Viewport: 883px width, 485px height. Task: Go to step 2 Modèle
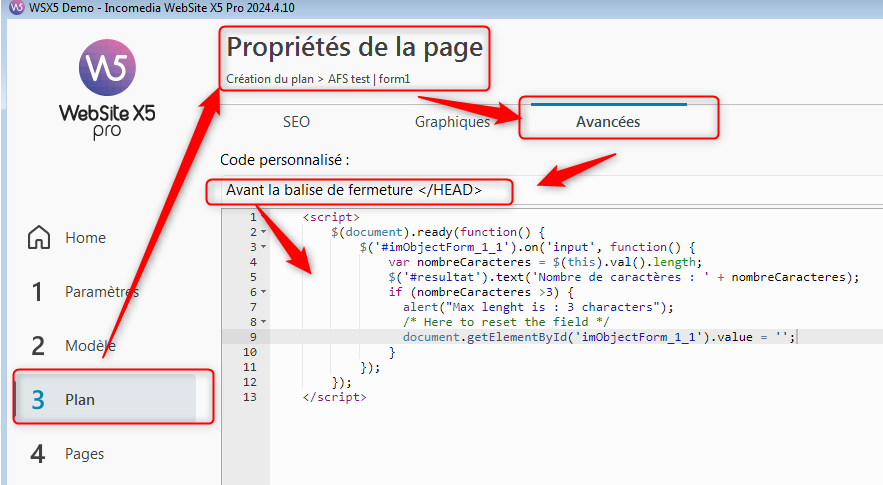[x=73, y=345]
